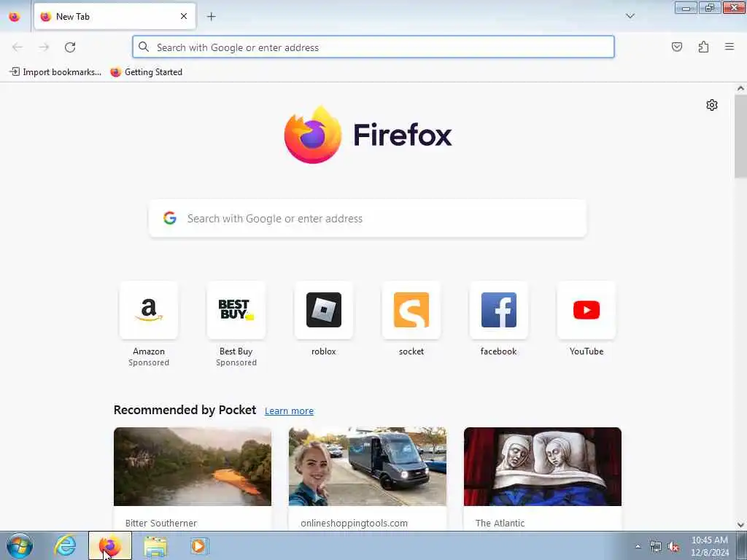The height and width of the screenshot is (560, 747).
Task: Go forward with the forward arrow
Action: pos(44,47)
